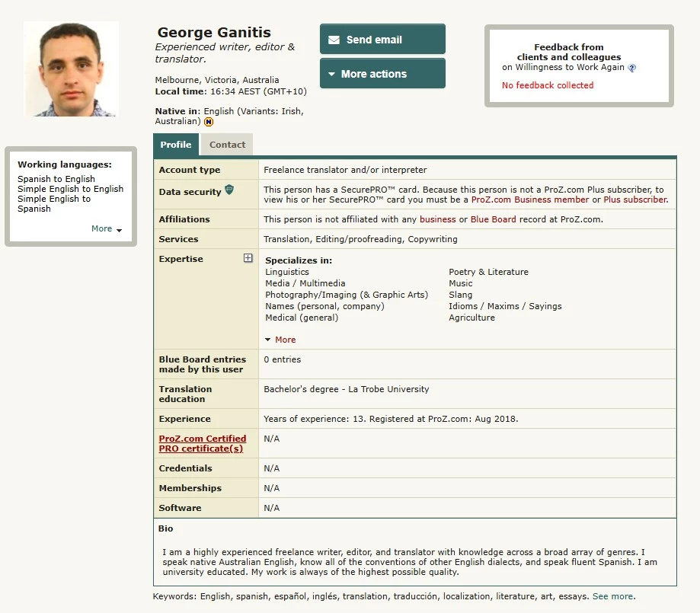Follow the business link in Affiliations
This screenshot has width=700, height=613.
(437, 219)
